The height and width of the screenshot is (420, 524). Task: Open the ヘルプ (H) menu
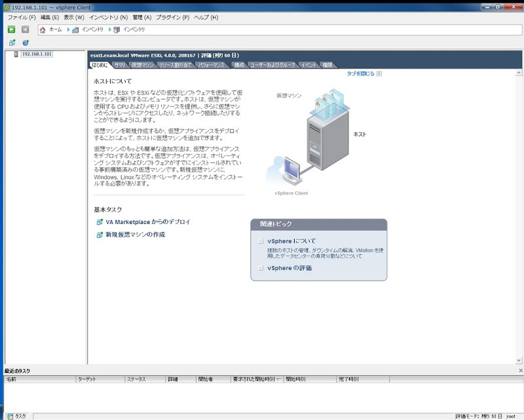206,18
